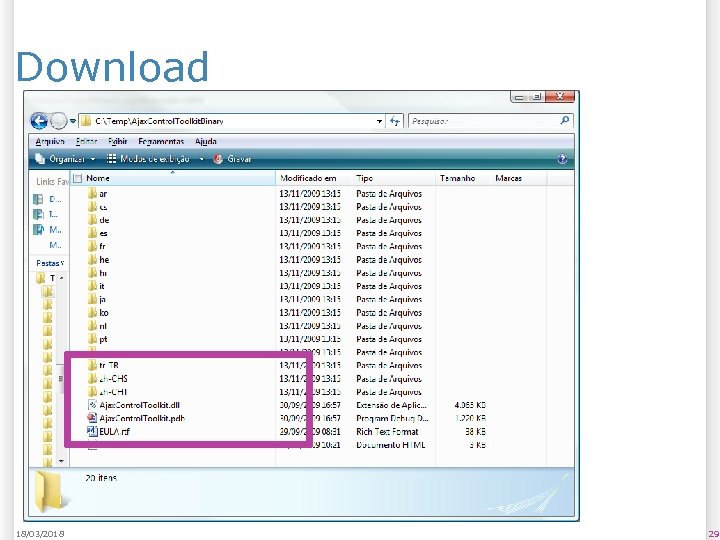720x540 pixels.
Task: Click the file name AjaxControlToolkit.pdb
Action: click(142, 418)
